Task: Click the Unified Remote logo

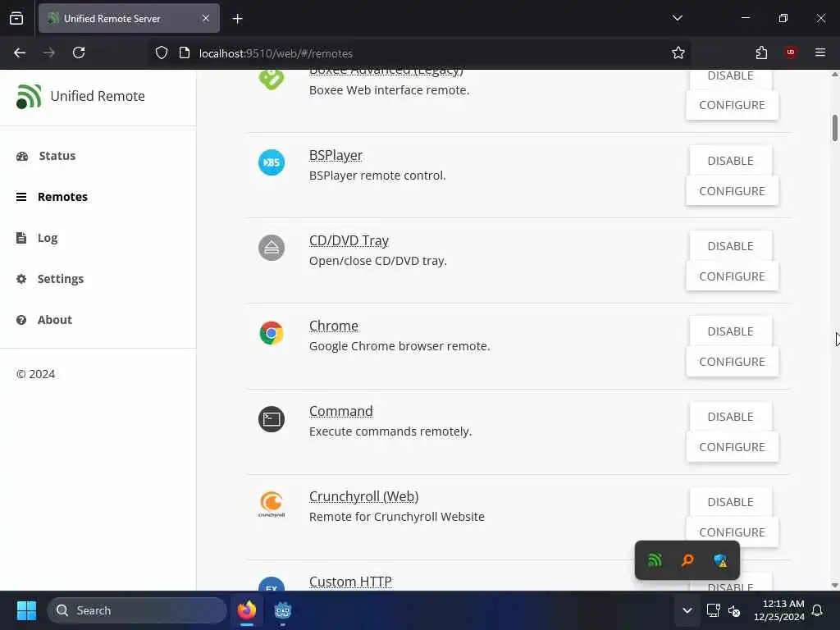Action: pos(29,97)
